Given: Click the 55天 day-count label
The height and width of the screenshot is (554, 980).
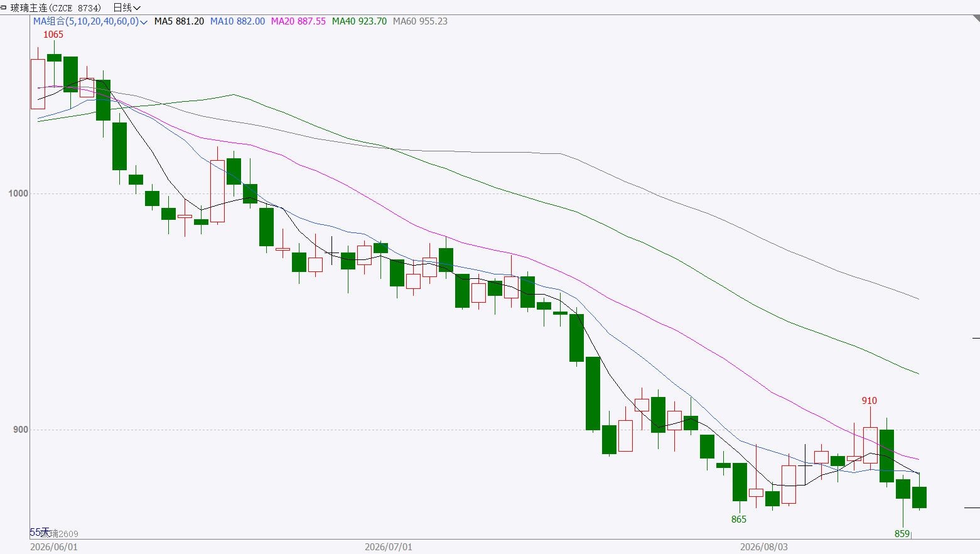Looking at the screenshot, I should (x=40, y=533).
